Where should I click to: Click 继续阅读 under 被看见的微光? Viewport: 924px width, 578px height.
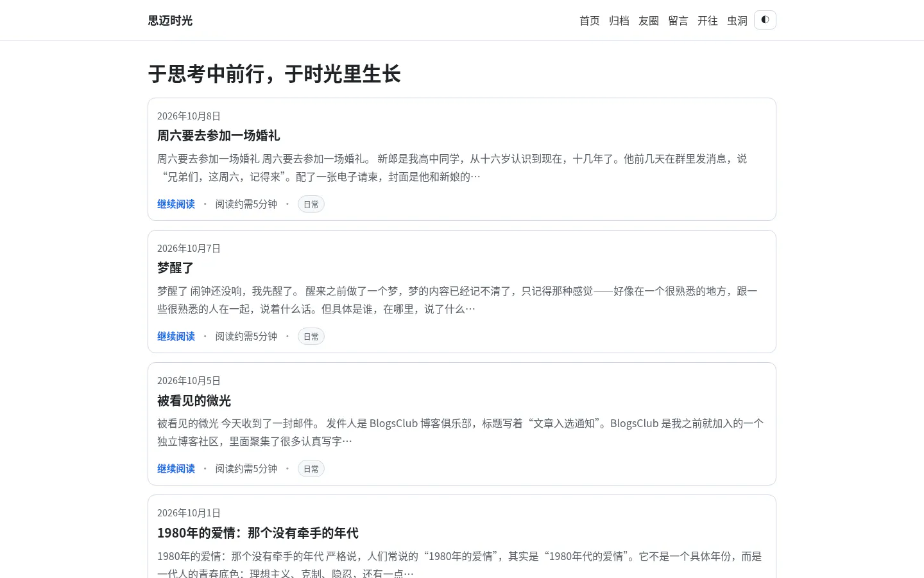click(176, 469)
